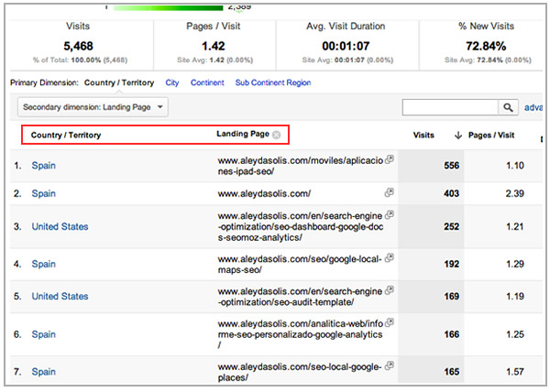Expand the Secondary dimension: Landing Page dropdown
Screen dimensions: 550x392
[93, 107]
